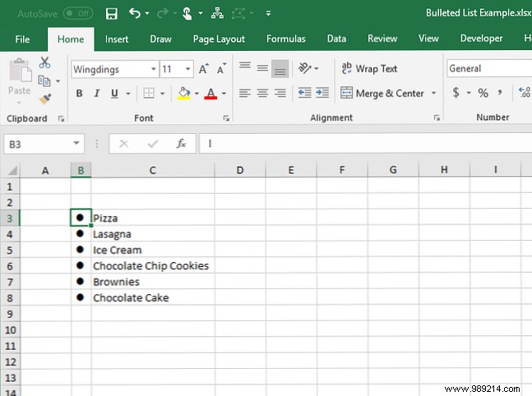Open the Paste options dropdown arrow
This screenshot has width=532, height=396.
point(20,103)
